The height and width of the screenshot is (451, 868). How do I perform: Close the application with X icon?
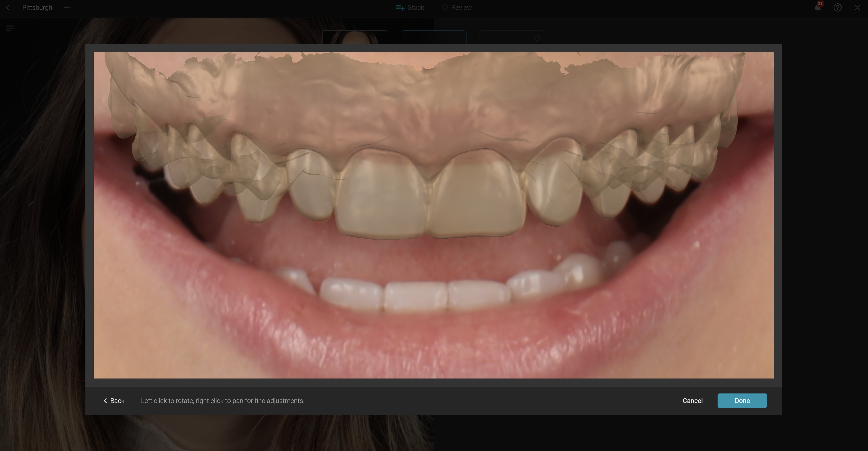click(857, 7)
